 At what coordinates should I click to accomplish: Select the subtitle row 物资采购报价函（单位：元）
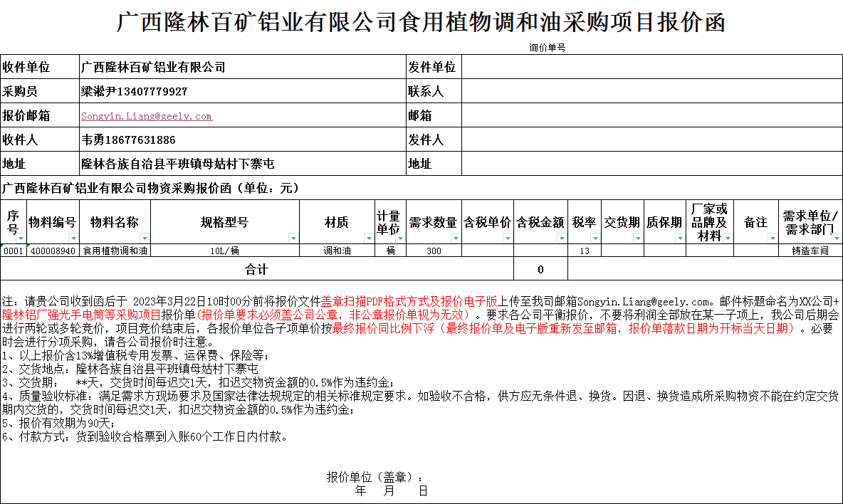tap(421, 187)
